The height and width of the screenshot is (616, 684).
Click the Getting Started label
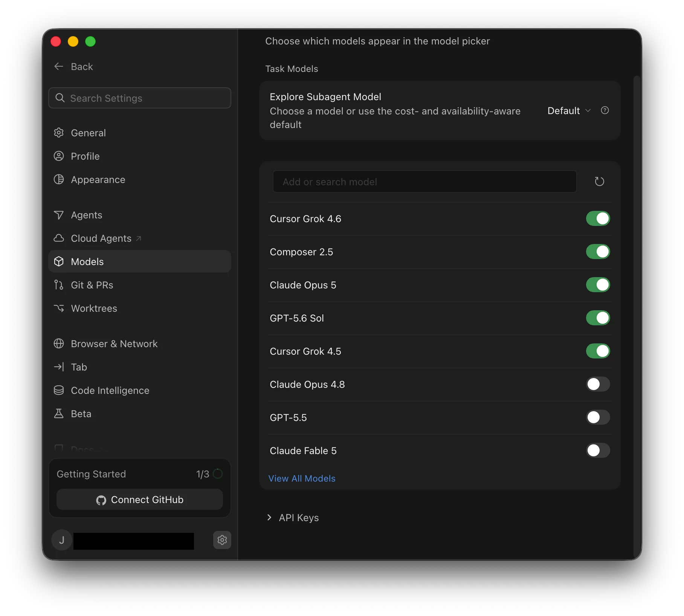tap(91, 474)
